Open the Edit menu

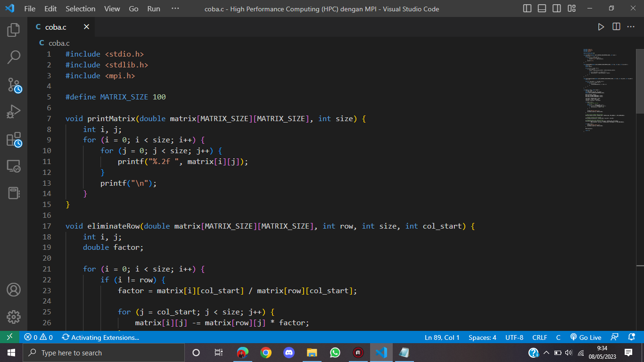point(50,8)
